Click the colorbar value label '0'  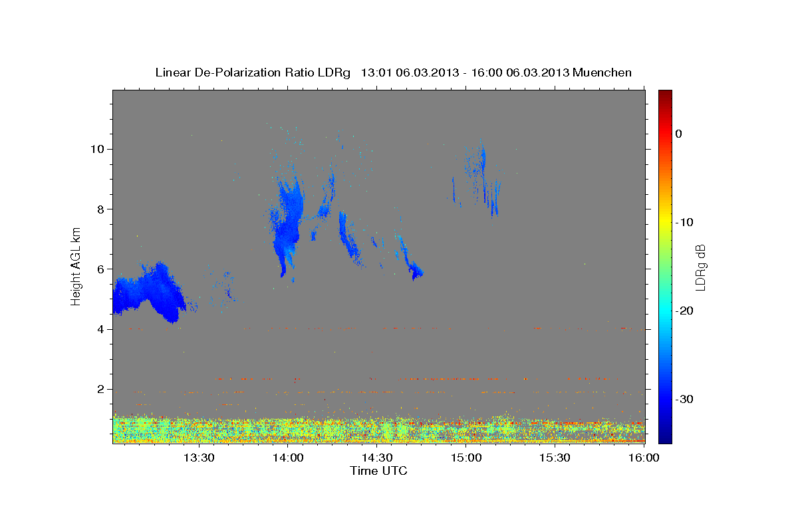click(x=679, y=134)
